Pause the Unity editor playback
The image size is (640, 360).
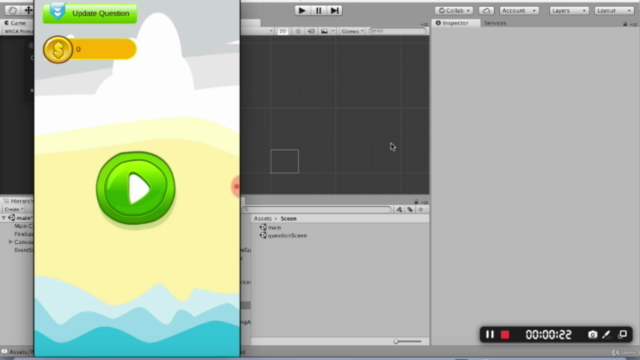pos(319,11)
